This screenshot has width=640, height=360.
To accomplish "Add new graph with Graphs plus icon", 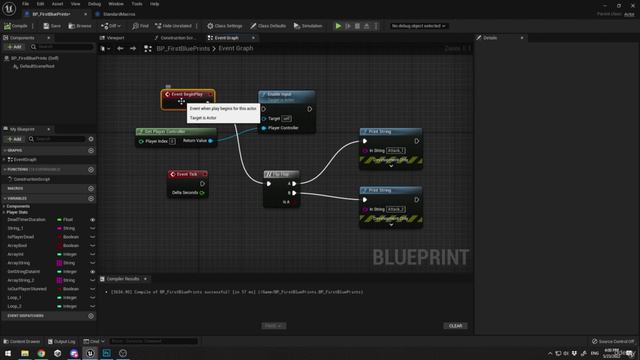I will [91, 151].
